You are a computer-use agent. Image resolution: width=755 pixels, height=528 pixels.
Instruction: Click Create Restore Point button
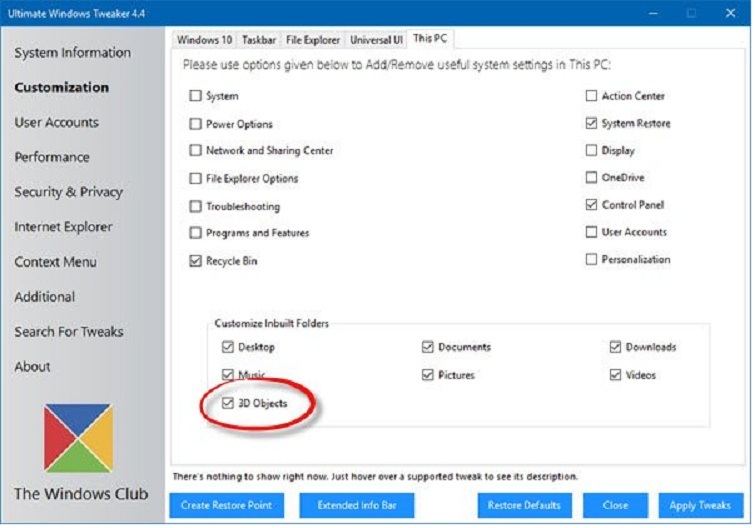(x=227, y=505)
